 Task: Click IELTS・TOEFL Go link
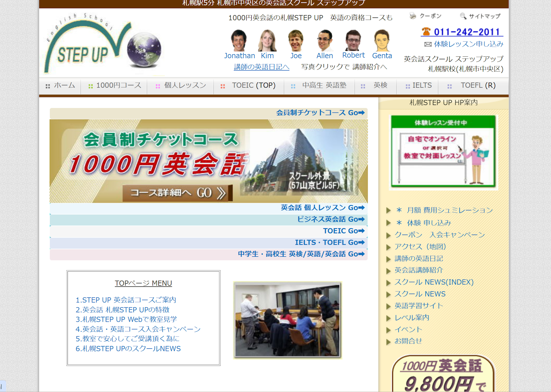tap(330, 243)
